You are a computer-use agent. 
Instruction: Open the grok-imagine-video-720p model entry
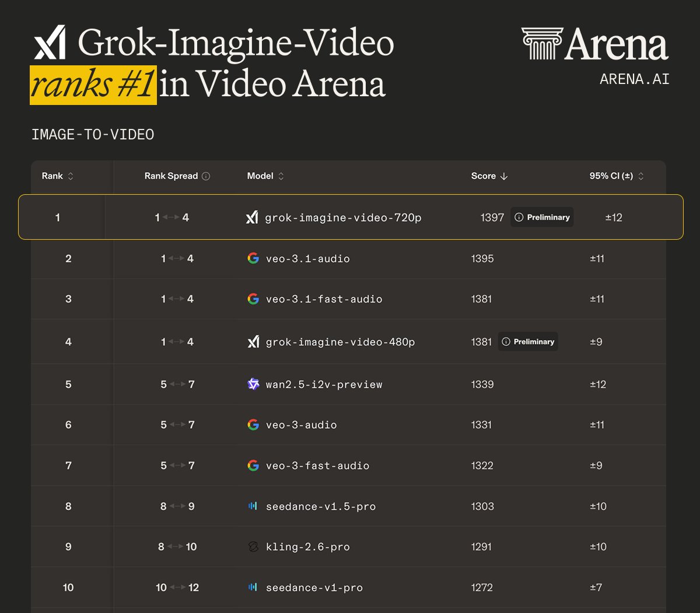tap(343, 218)
